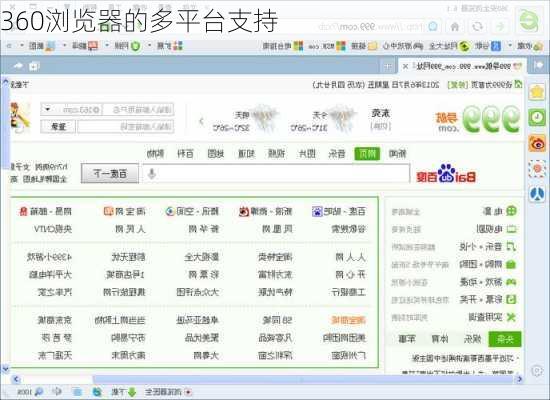Expand the dropdown arrow beside 截图
This screenshot has height=400, width=550.
pos(22,46)
